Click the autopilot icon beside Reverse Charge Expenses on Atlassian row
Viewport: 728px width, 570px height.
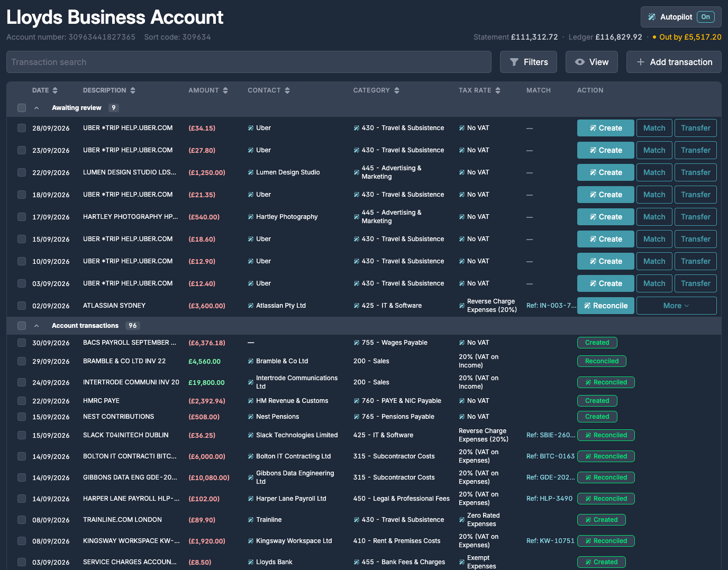tap(462, 306)
